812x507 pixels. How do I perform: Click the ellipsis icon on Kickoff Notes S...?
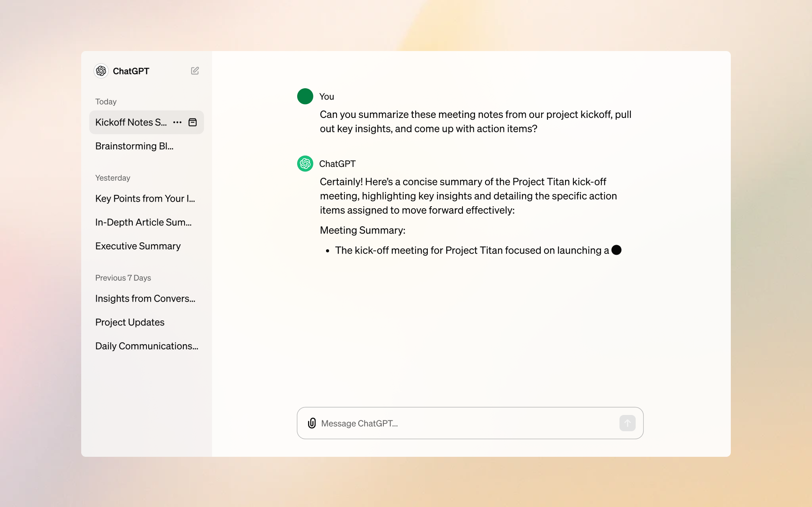tap(178, 122)
